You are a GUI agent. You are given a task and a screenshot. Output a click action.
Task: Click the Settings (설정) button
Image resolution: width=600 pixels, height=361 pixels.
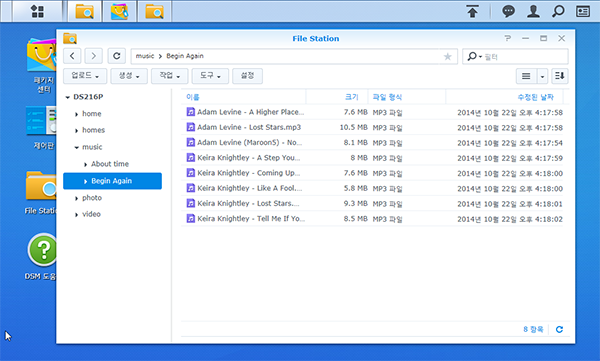pos(247,76)
